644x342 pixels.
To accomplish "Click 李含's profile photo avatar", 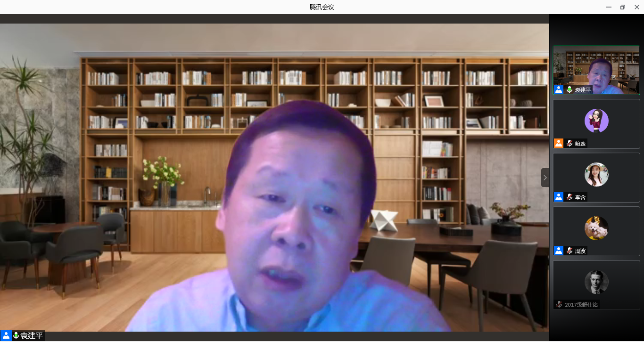I will 596,174.
